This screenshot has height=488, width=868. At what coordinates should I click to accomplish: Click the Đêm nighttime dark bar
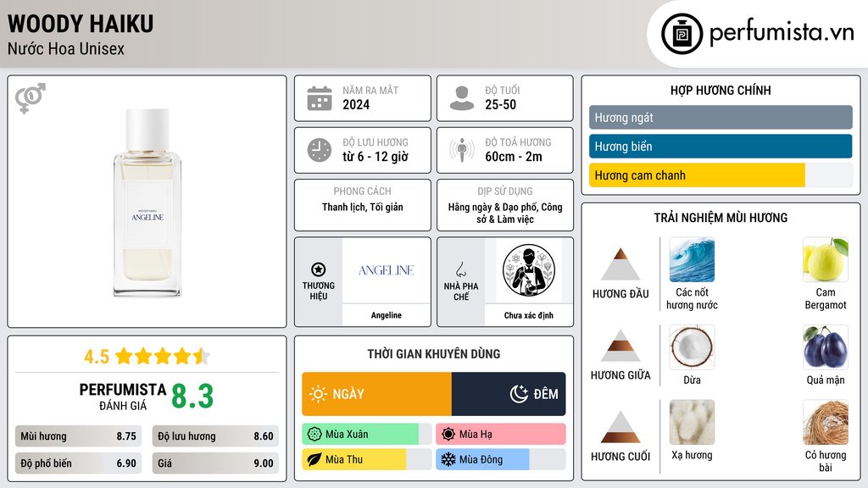pyautogui.click(x=509, y=394)
